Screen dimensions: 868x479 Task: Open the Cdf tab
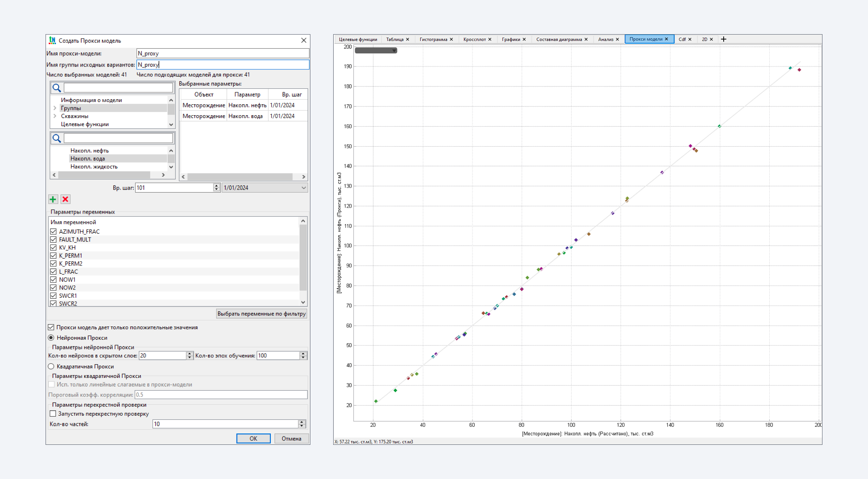point(682,39)
